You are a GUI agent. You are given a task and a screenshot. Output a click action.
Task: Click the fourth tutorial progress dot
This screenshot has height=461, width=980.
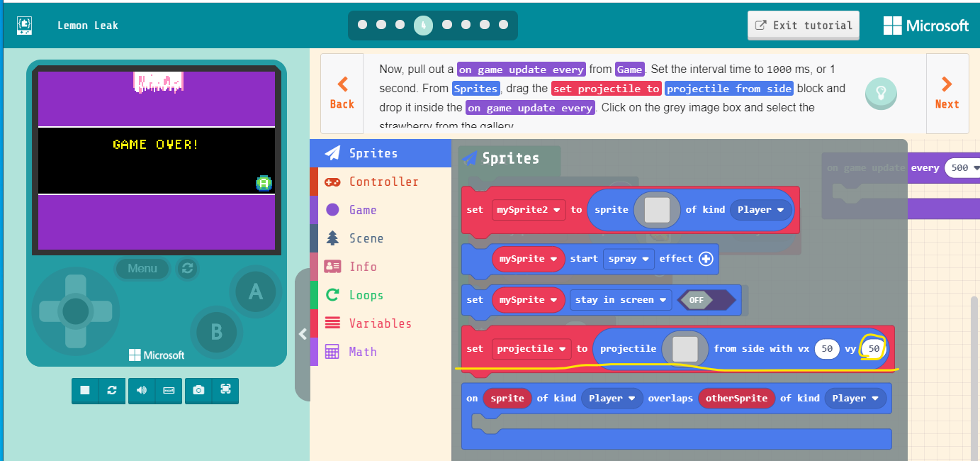pos(422,23)
